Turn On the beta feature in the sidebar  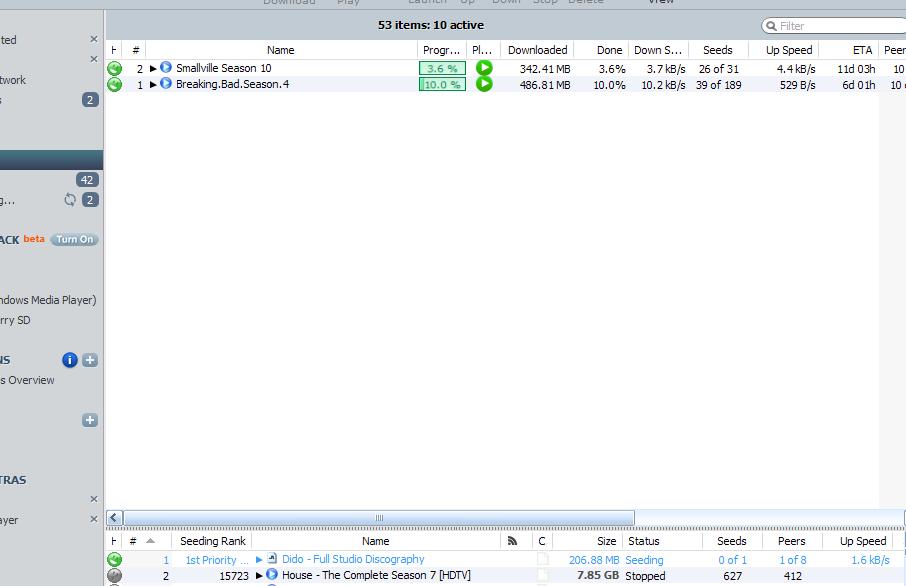(x=75, y=239)
